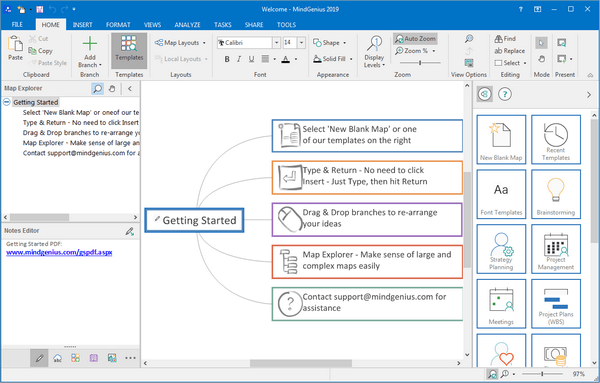Click the Display Levels magnifier icon
This screenshot has height=383, width=600.
tap(374, 43)
